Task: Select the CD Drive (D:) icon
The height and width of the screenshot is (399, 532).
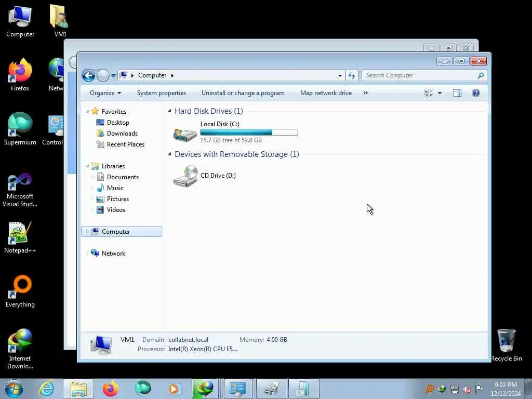Action: 185,176
